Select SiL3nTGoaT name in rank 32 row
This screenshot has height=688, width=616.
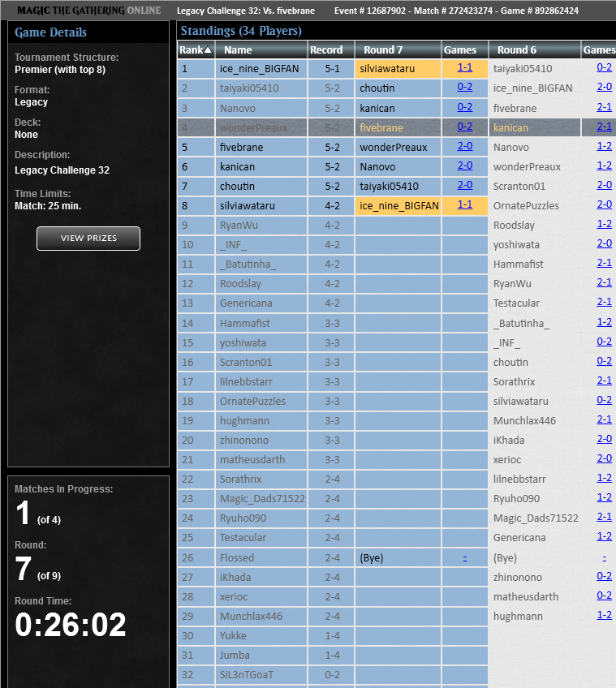point(247,675)
